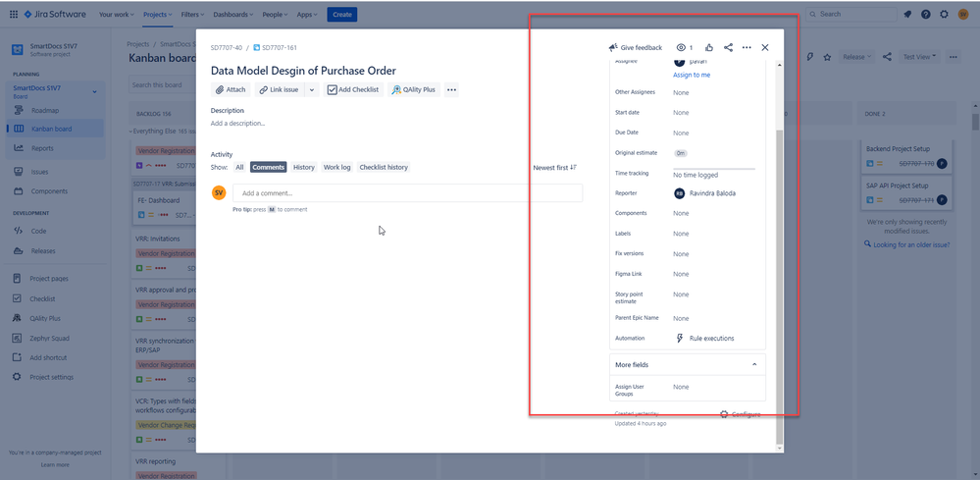Open the SD7707-40 parent breadcrumb link
Viewport: 980px width, 480px height.
coord(227,47)
